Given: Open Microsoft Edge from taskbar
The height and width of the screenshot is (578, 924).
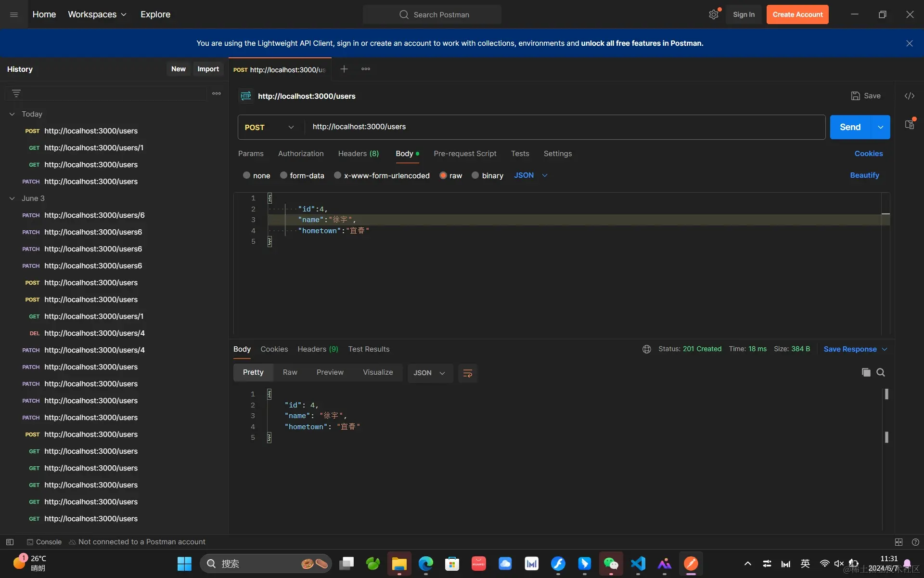Looking at the screenshot, I should tap(426, 564).
